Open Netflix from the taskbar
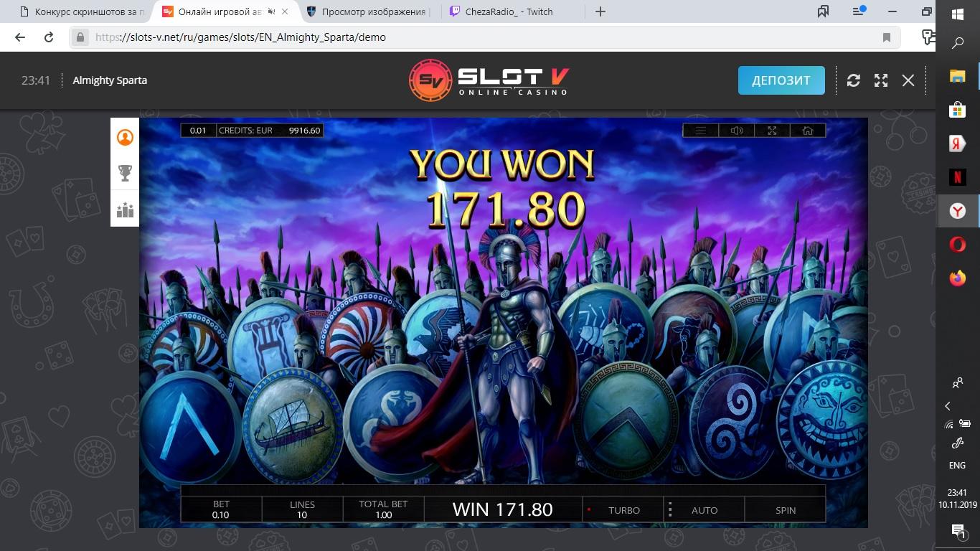 tap(957, 176)
